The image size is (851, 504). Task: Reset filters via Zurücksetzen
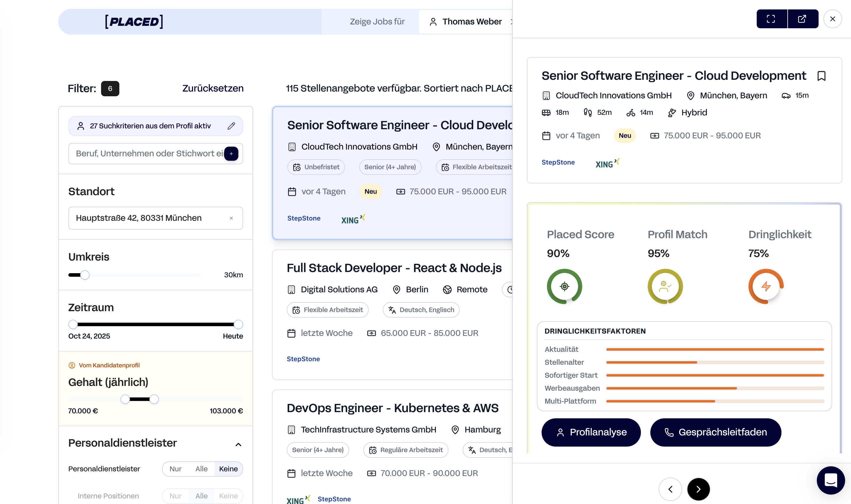pyautogui.click(x=213, y=88)
